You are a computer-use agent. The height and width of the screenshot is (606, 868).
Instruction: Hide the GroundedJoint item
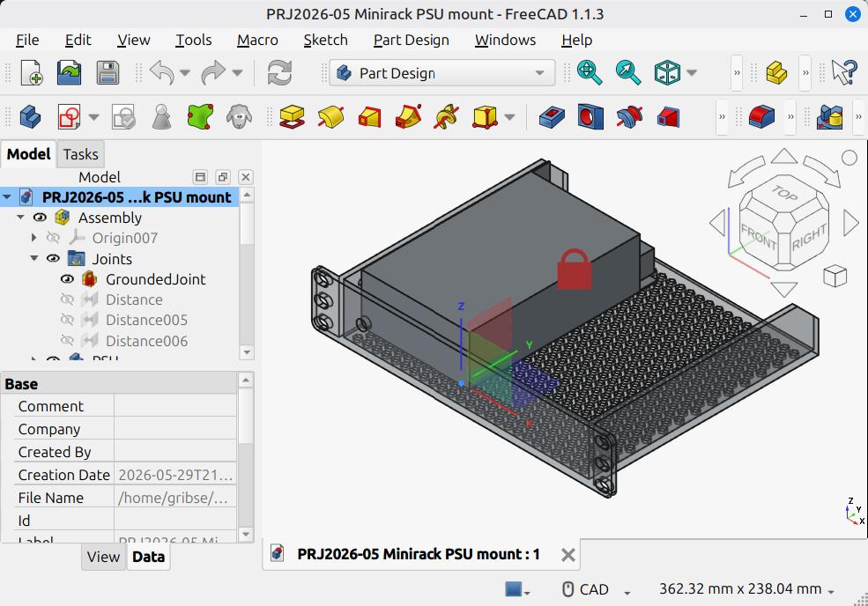pos(67,279)
